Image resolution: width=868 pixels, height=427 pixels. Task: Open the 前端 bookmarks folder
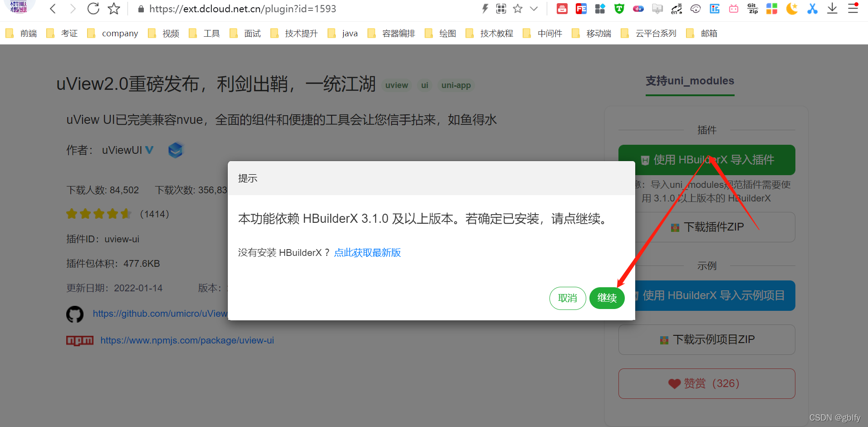click(27, 33)
